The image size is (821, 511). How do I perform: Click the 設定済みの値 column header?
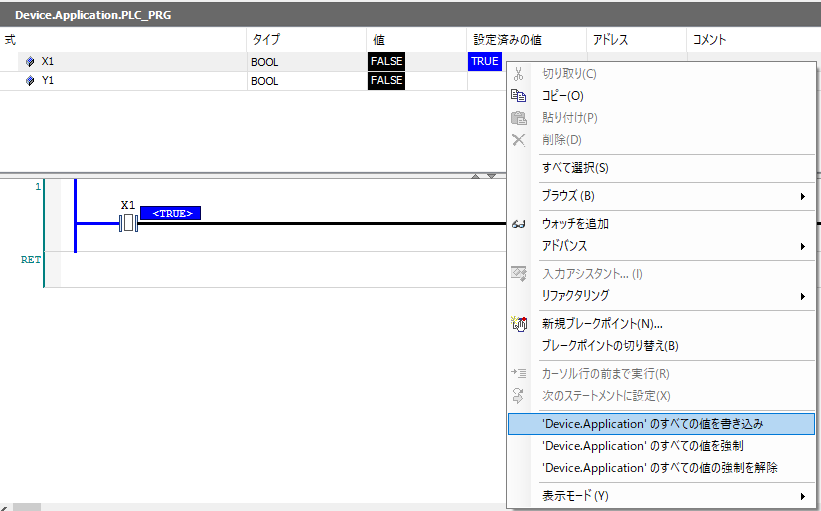click(527, 40)
